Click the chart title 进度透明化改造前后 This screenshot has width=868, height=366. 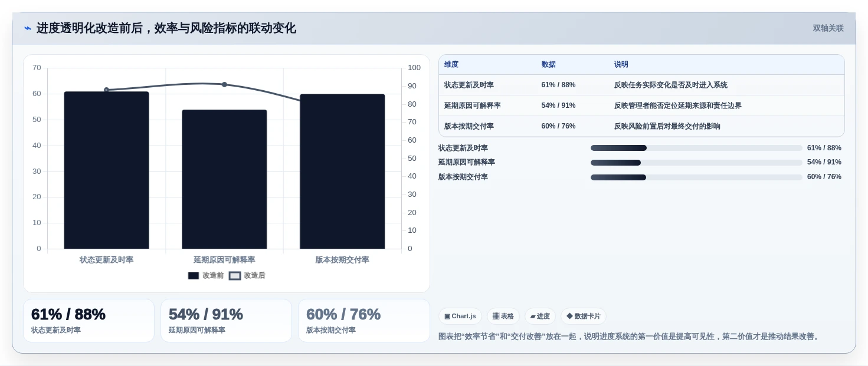(x=166, y=28)
